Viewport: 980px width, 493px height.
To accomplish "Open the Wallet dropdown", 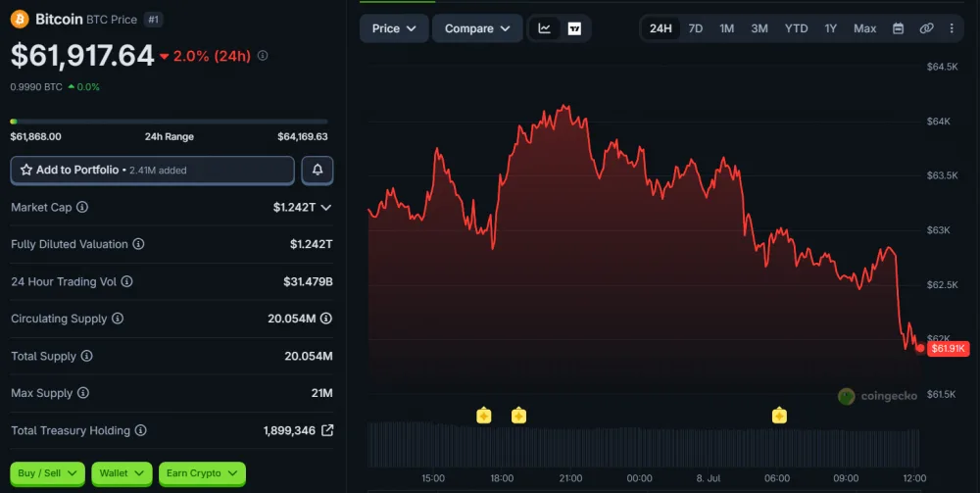I will pyautogui.click(x=122, y=473).
